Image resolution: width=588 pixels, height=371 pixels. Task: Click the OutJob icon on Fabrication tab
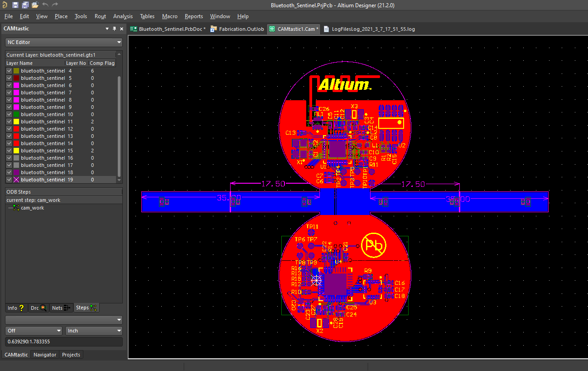(x=214, y=29)
